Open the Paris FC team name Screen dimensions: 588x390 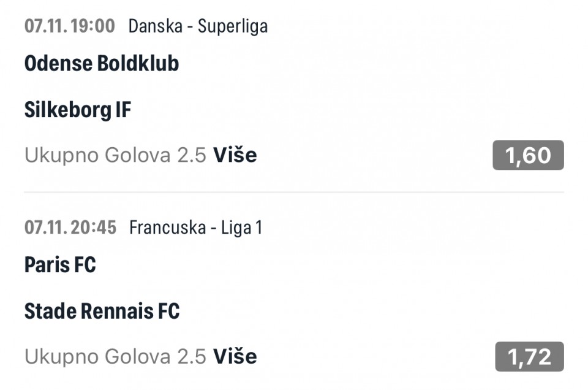60,265
